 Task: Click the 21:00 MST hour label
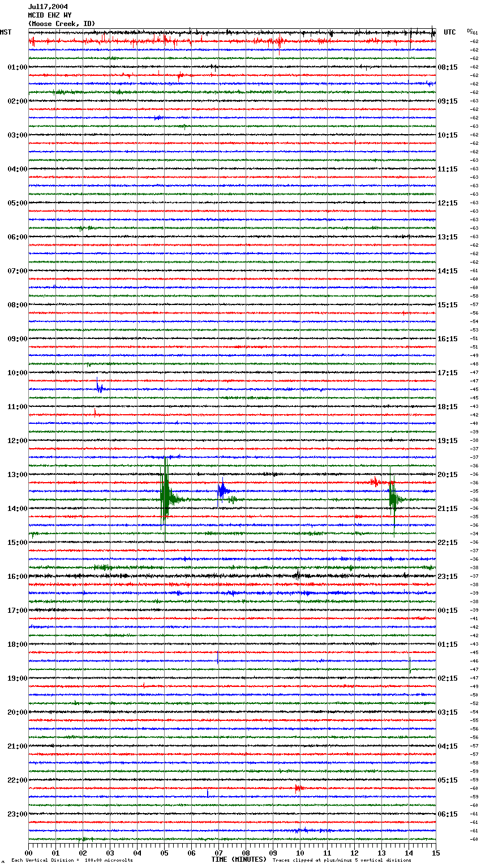tap(18, 746)
